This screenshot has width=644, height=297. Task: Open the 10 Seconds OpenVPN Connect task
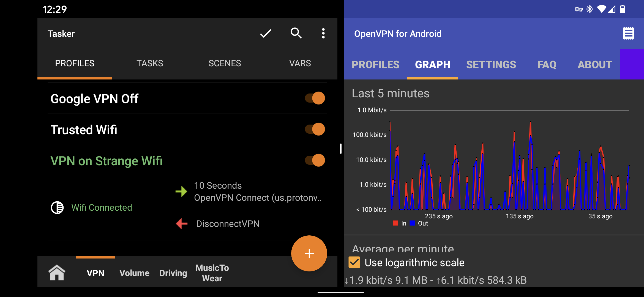click(x=258, y=192)
